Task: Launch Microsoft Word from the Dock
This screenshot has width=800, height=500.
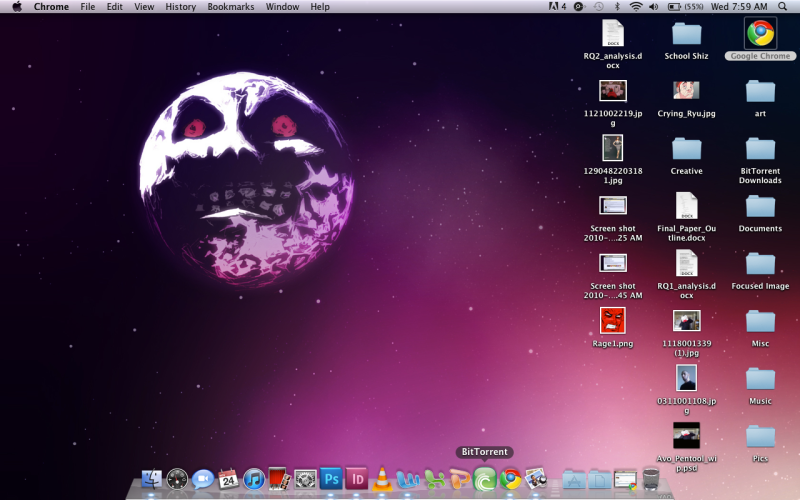Action: (x=408, y=480)
